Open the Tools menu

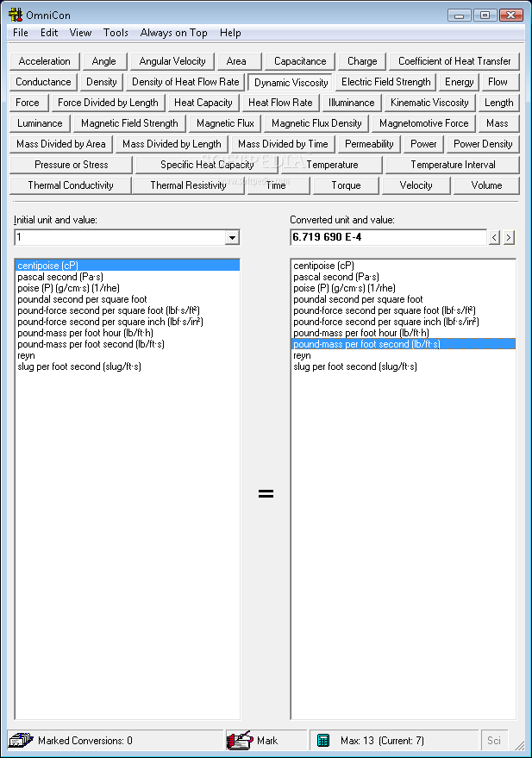coord(116,33)
